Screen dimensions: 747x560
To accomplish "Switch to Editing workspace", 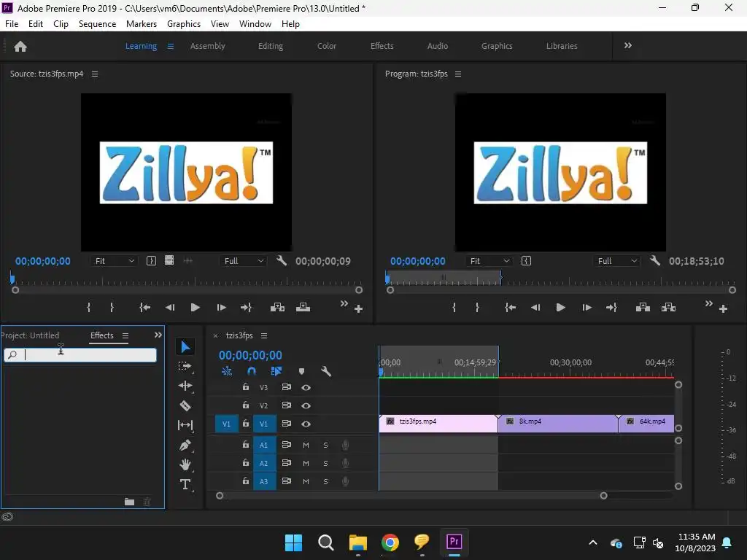I will pyautogui.click(x=271, y=46).
